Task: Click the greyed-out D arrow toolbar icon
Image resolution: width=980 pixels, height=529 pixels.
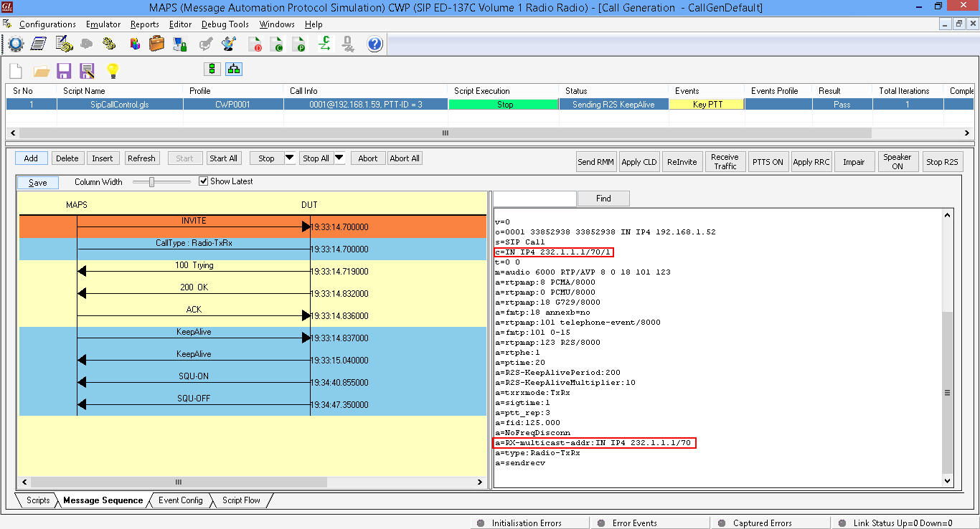Action: (x=348, y=44)
